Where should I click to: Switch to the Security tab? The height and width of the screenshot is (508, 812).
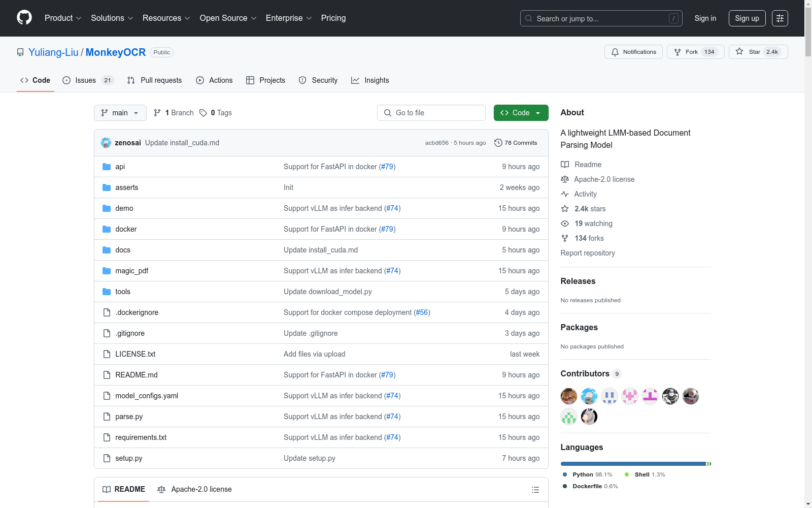point(318,80)
